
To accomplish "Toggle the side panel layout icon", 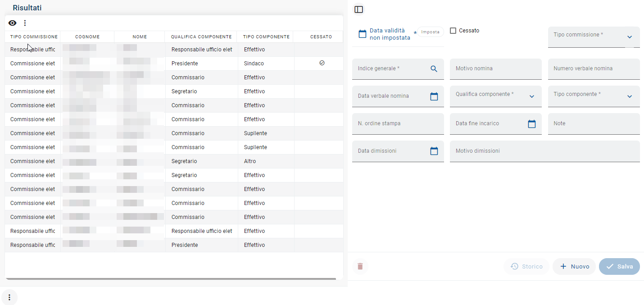I will (x=359, y=9).
